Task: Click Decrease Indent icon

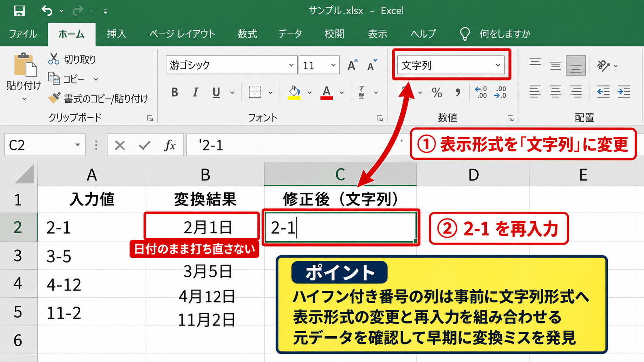Action: (x=603, y=92)
